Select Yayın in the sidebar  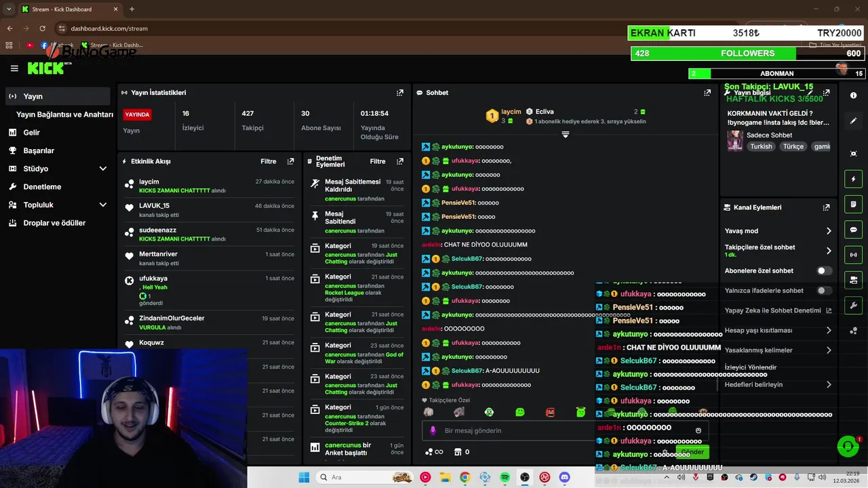[x=57, y=96]
